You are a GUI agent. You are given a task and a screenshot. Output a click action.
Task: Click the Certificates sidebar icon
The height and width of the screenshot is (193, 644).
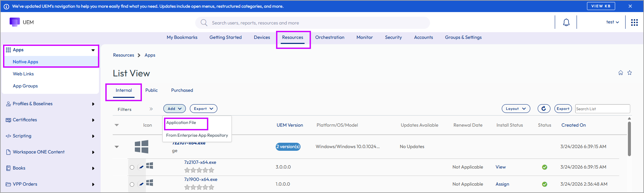[8, 120]
